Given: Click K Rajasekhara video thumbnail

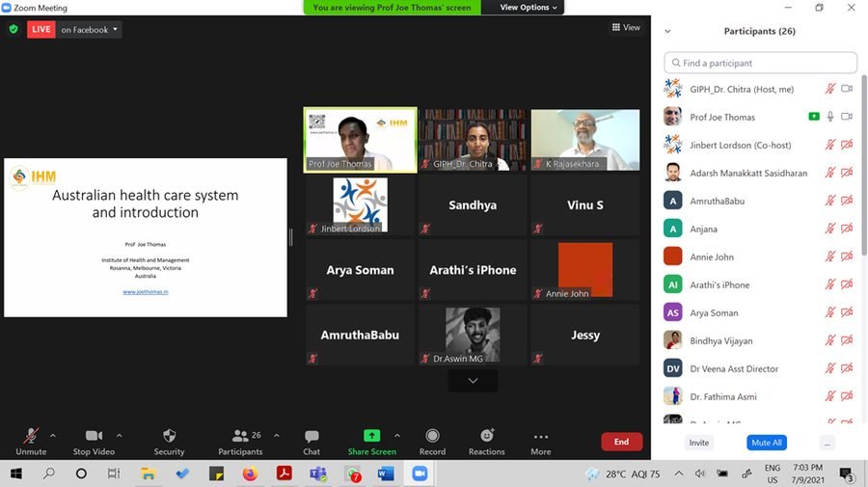Looking at the screenshot, I should click(585, 140).
